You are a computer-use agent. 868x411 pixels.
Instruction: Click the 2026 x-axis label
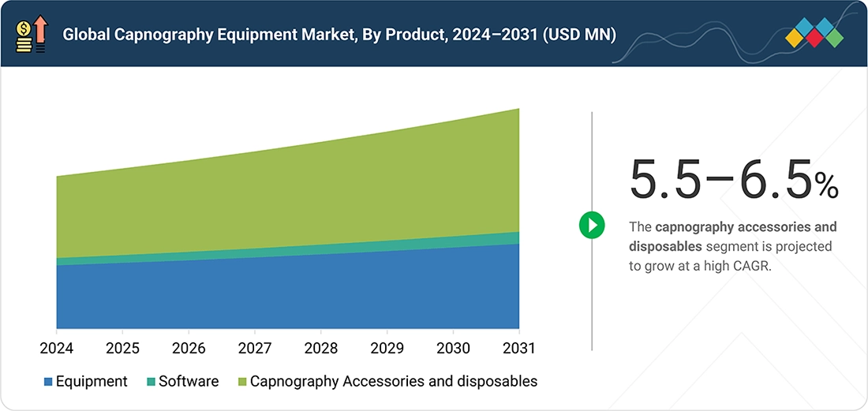click(189, 349)
